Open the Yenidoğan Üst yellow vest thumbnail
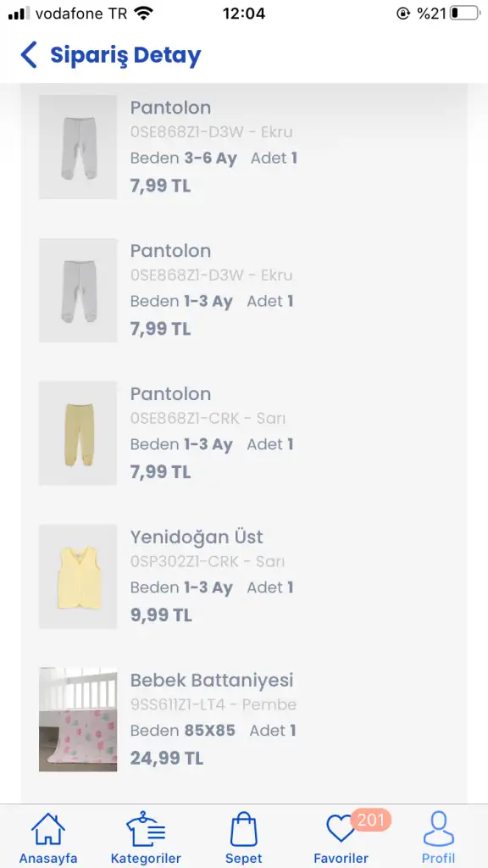Screen dimensions: 488x868 pos(78,576)
